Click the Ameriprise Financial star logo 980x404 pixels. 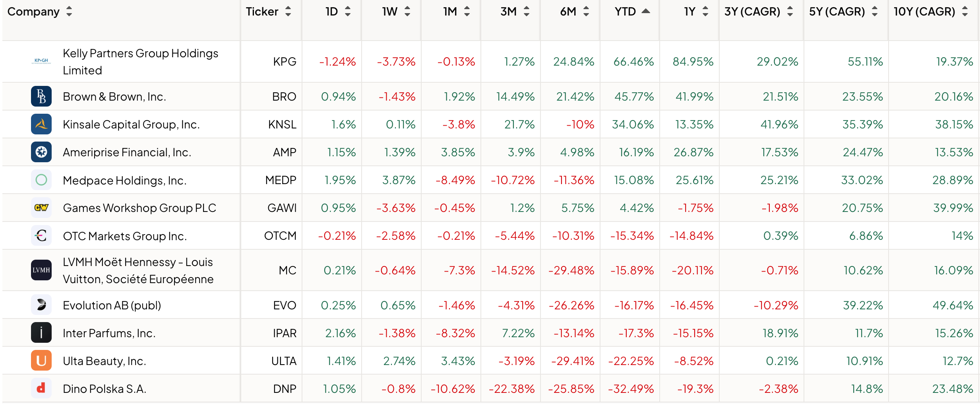41,152
